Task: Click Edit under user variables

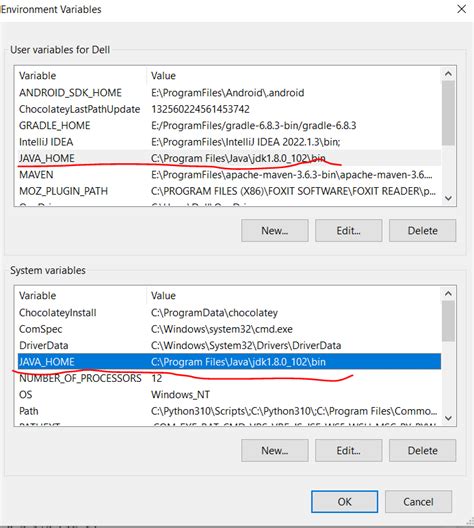Action: tap(348, 231)
